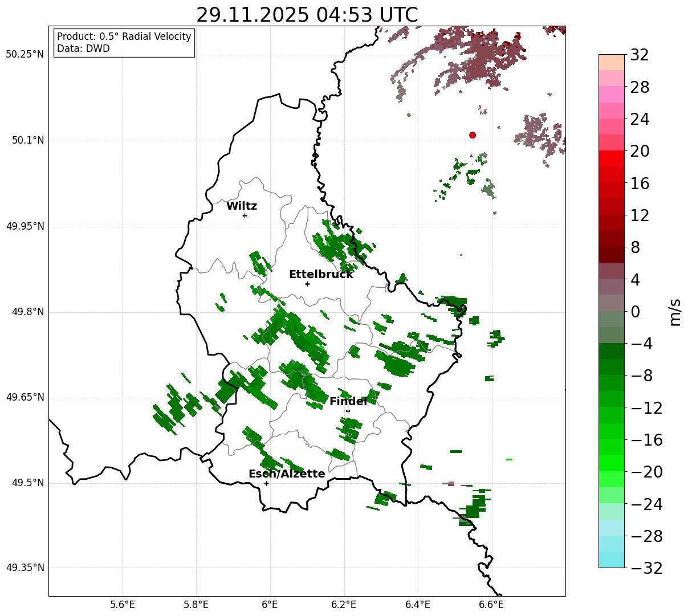
Task: Click the bright green colorbar swatch above −20
Action: tap(612, 463)
